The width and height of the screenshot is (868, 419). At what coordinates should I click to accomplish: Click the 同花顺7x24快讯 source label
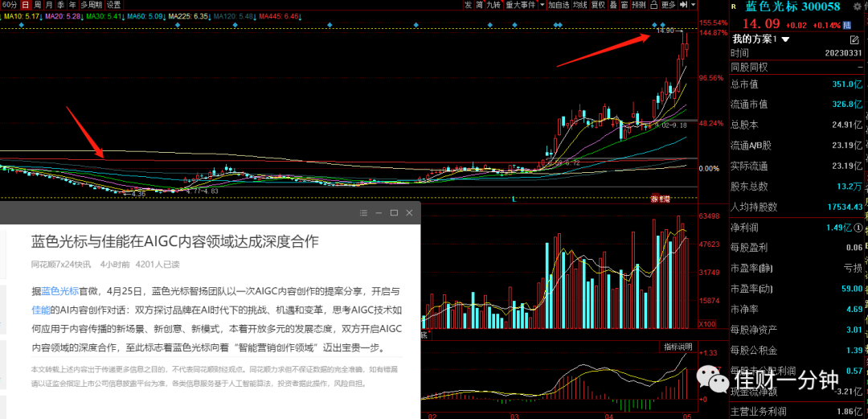click(x=61, y=265)
